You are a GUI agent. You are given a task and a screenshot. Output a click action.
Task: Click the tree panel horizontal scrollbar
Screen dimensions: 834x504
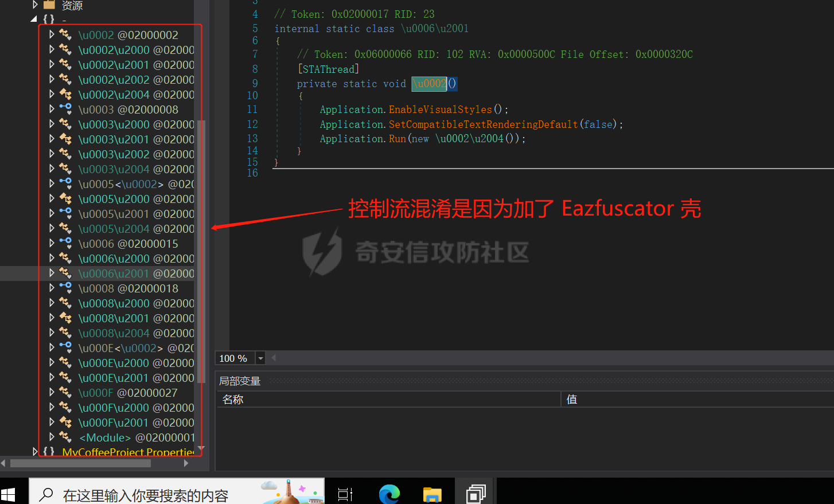click(x=80, y=463)
